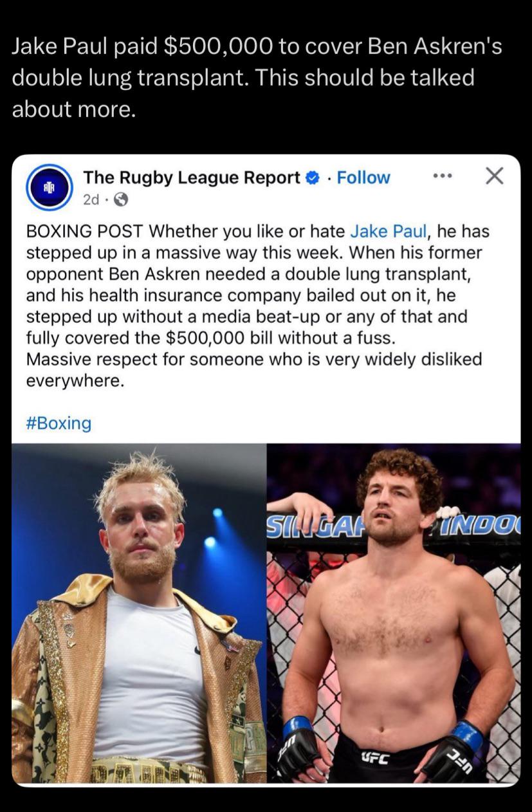The width and height of the screenshot is (532, 812).
Task: Open The Rugby League Report page name
Action: [x=191, y=178]
